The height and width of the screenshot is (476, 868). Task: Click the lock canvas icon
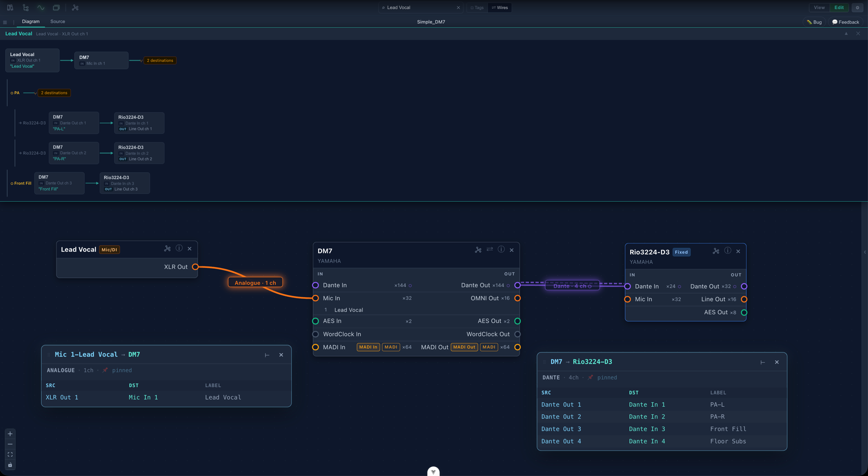click(10, 465)
